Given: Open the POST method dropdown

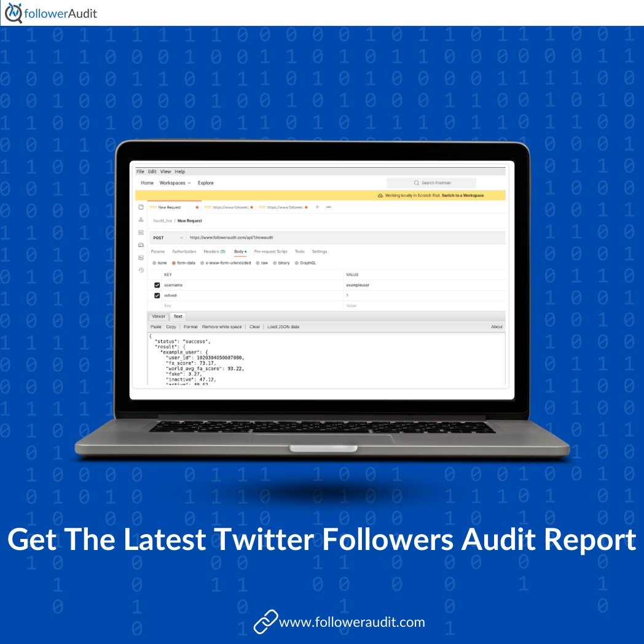Looking at the screenshot, I should pyautogui.click(x=168, y=237).
